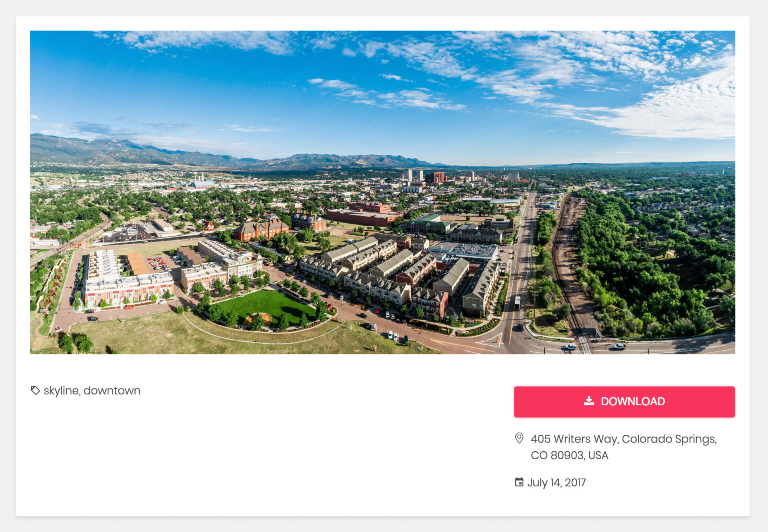
Task: Click the tag icon beside skyline
Action: pos(35,390)
